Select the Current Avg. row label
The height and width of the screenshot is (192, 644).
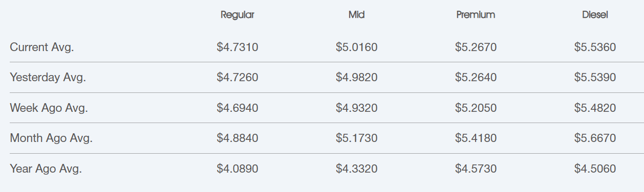point(42,47)
